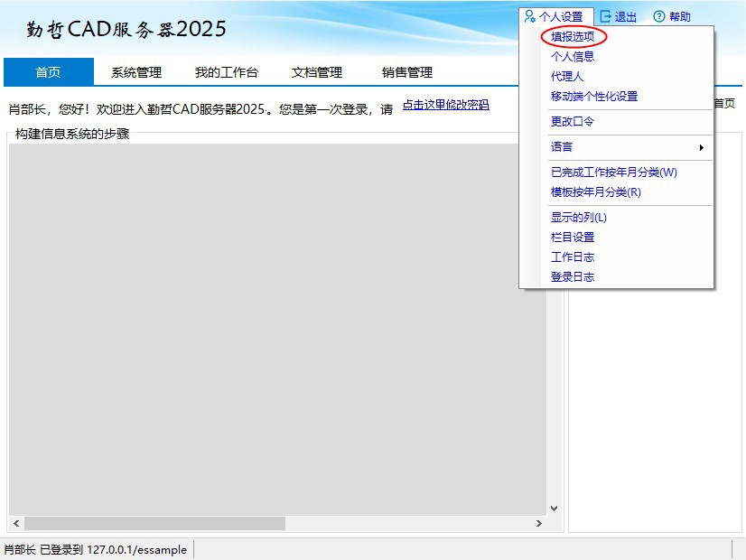Go to the 销售管理 tab

407,72
